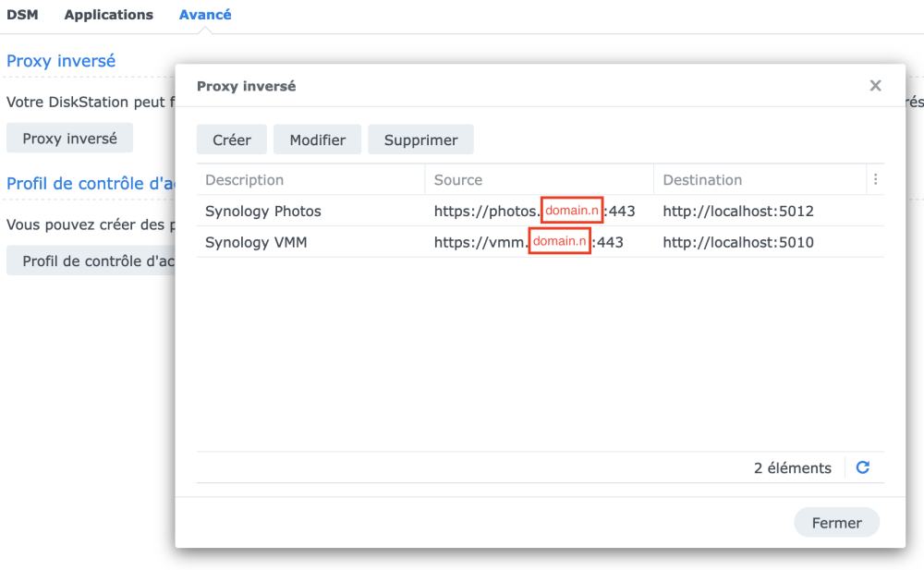Click the localhost:5010 destination cell
The height and width of the screenshot is (570, 924).
click(738, 242)
